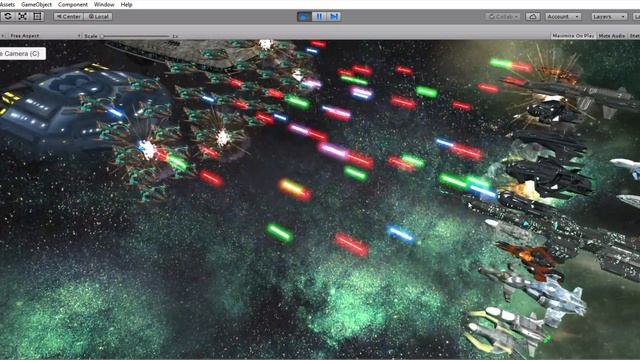The image size is (640, 360).
Task: Select the Scale tool icon
Action: [23, 16]
